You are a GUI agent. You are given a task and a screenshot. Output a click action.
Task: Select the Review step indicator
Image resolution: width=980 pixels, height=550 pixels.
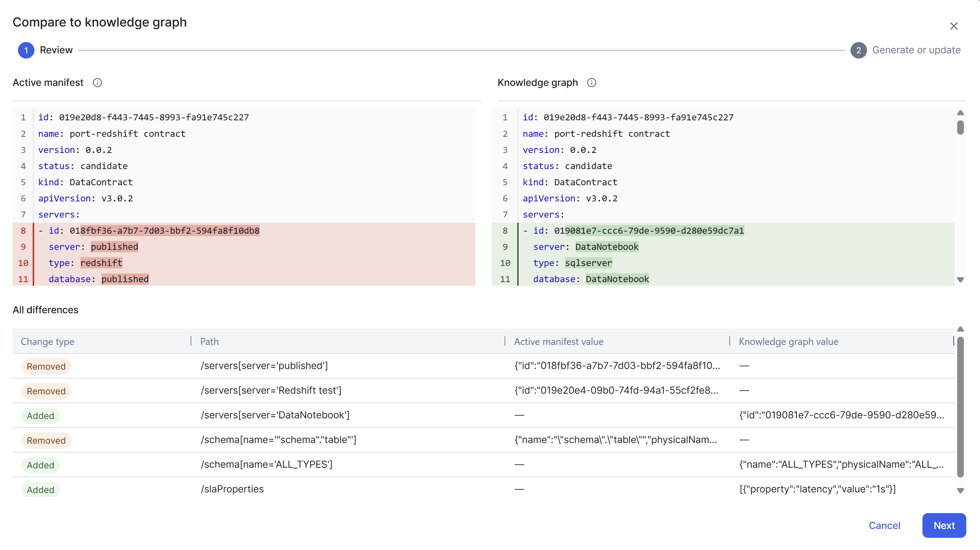[45, 50]
